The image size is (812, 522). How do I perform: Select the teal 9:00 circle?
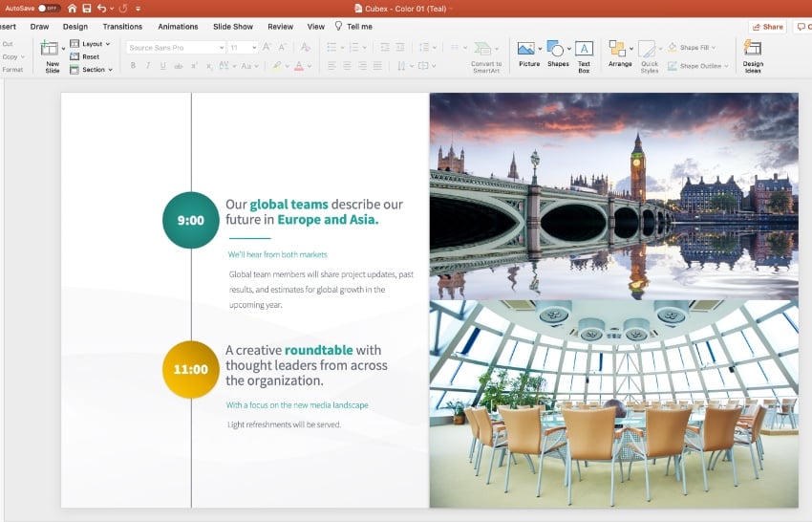click(191, 220)
